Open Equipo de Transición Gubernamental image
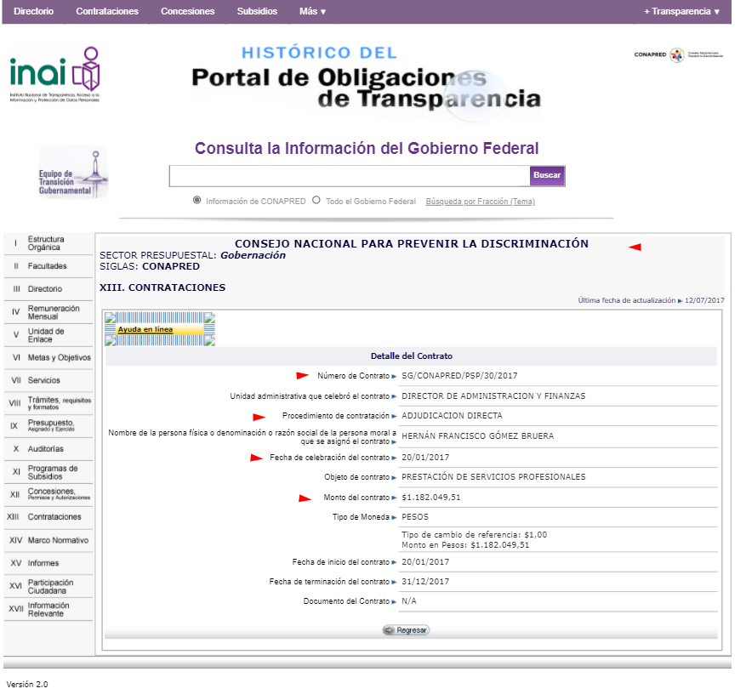The image size is (746, 700). (73, 173)
